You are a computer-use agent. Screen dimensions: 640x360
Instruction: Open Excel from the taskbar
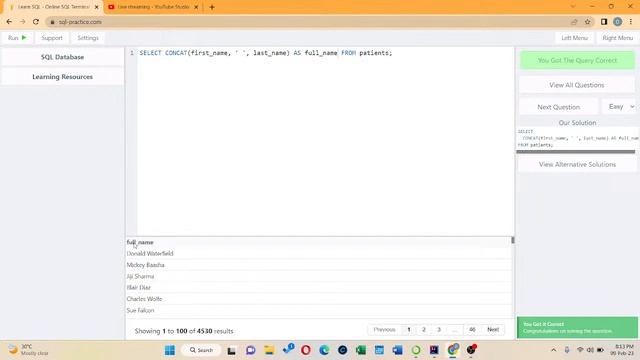(x=361, y=350)
